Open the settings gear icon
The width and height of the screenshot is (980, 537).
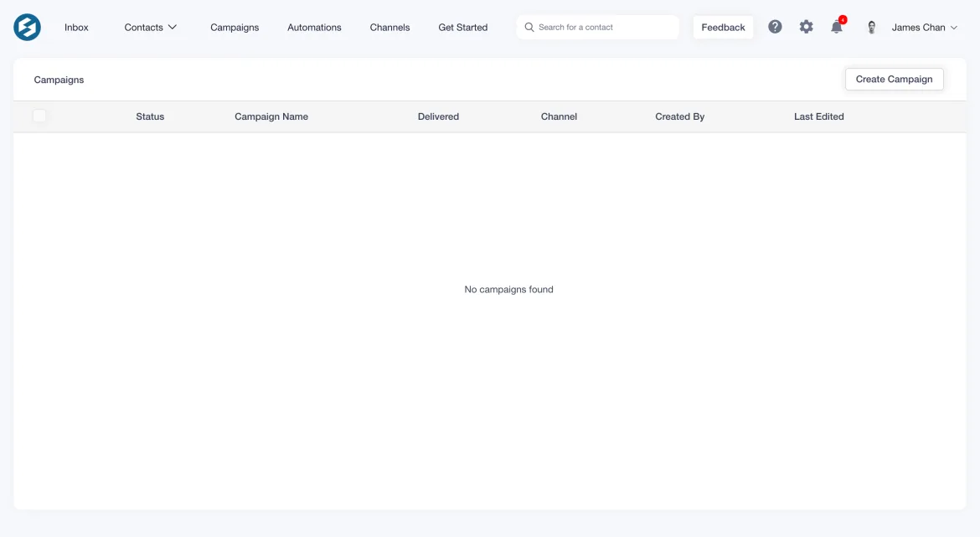(806, 26)
